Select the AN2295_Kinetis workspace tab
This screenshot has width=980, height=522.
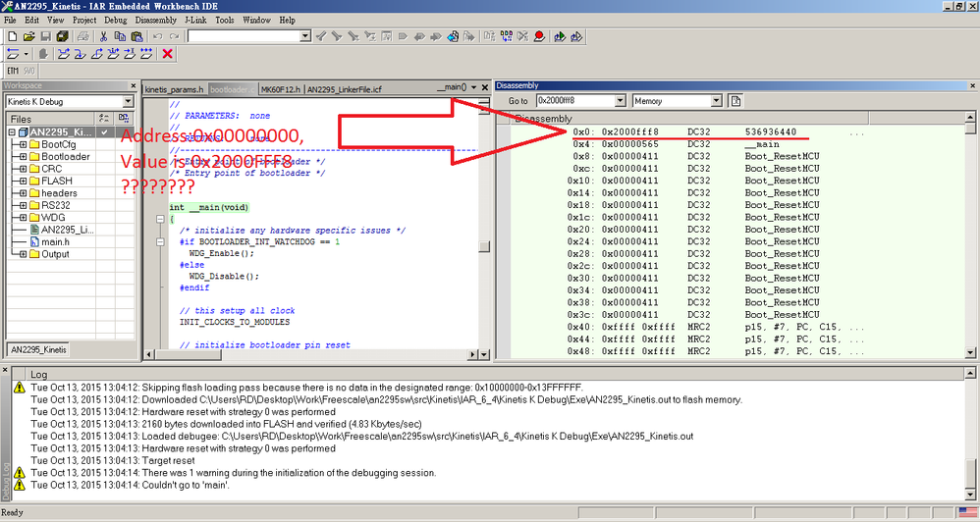click(38, 349)
